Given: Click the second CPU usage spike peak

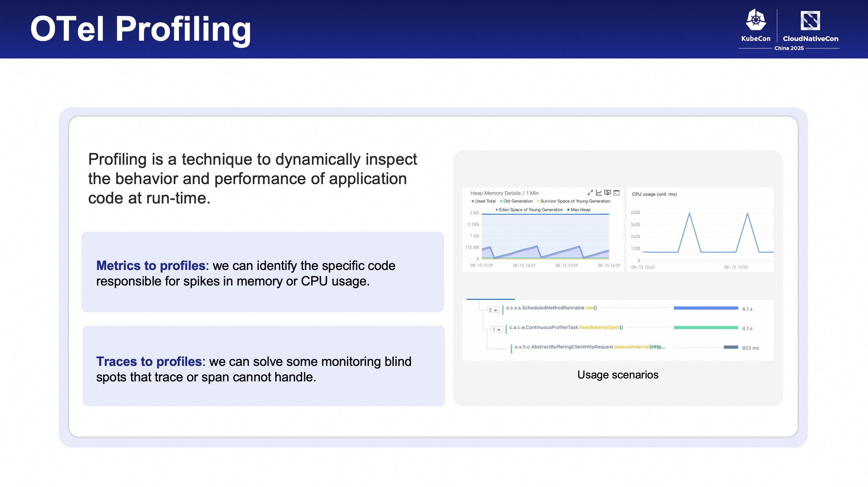Looking at the screenshot, I should [x=747, y=214].
